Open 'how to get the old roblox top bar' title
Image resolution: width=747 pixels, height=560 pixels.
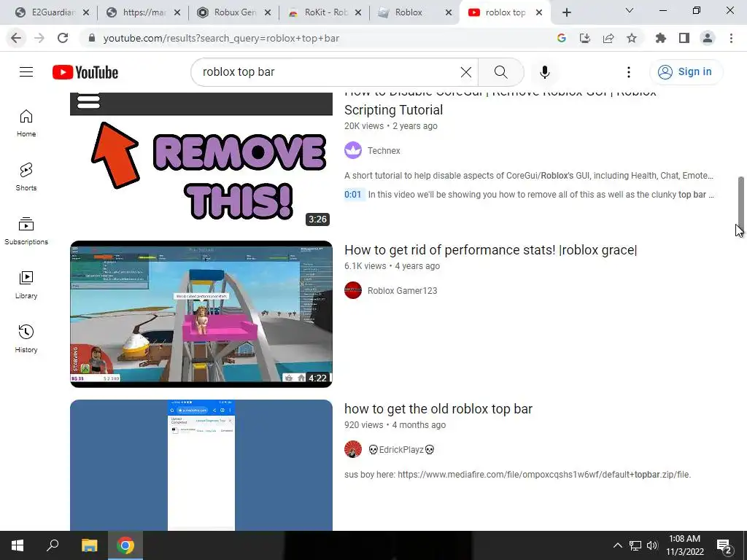coord(438,409)
